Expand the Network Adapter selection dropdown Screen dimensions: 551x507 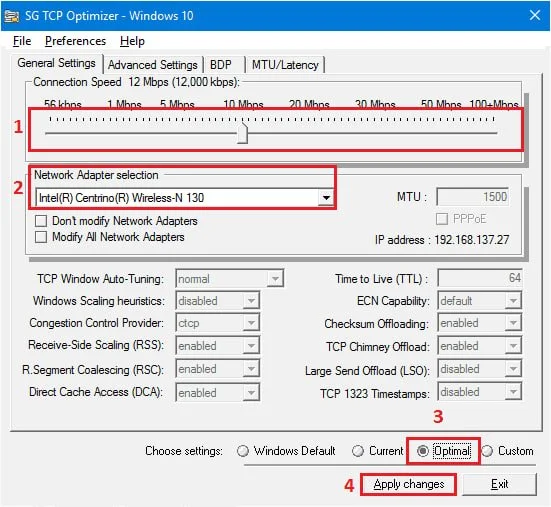pyautogui.click(x=326, y=197)
